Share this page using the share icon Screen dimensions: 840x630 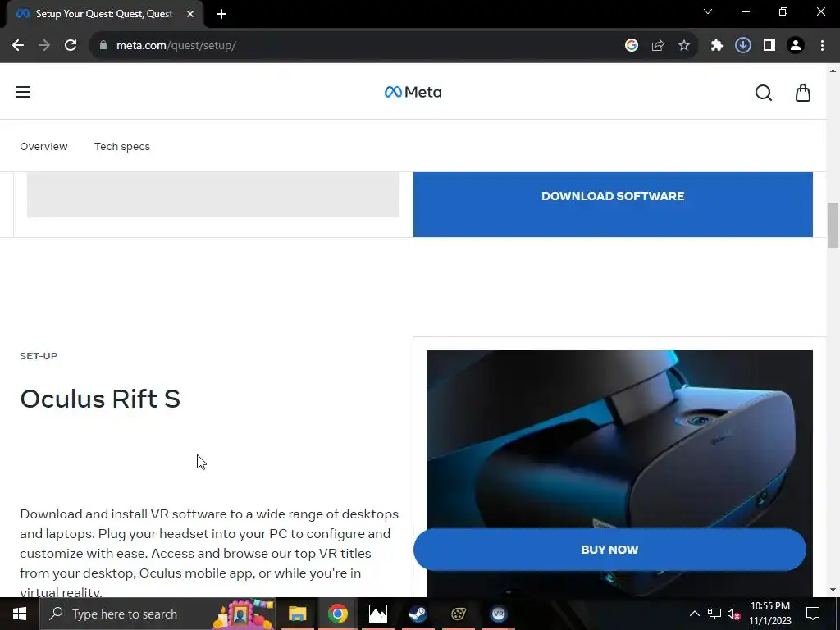point(658,46)
